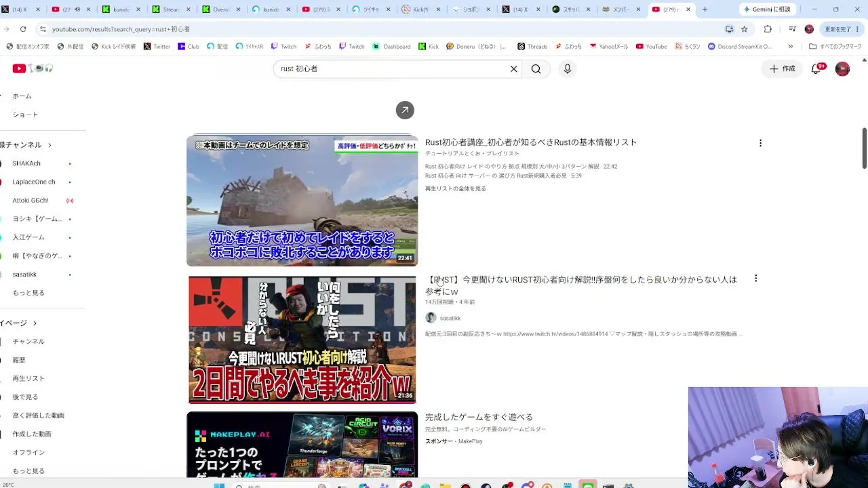Open the SHAKAch subscription
Viewport: 868px width, 488px height.
click(26, 163)
